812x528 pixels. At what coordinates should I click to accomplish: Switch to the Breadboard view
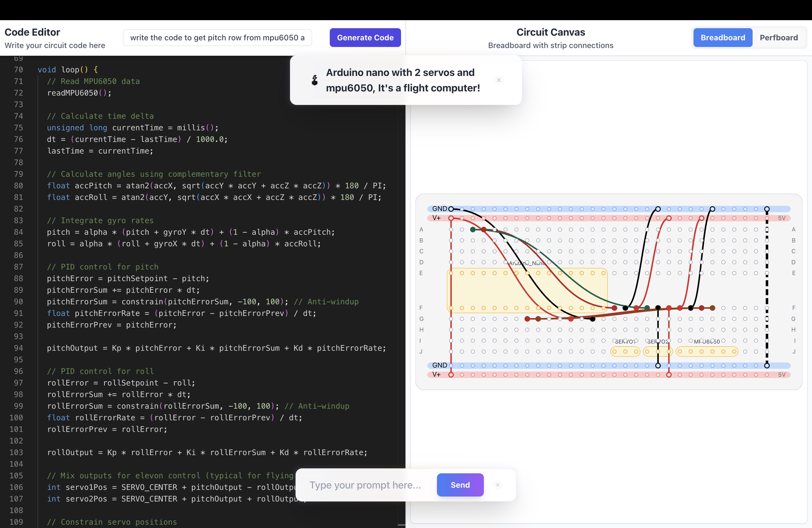[723, 38]
